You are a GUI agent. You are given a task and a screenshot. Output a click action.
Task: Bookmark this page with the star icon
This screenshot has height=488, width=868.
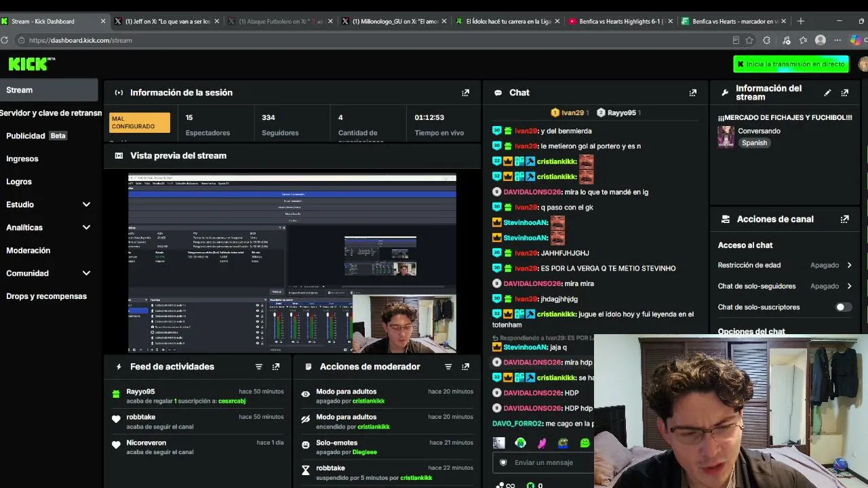[749, 40]
